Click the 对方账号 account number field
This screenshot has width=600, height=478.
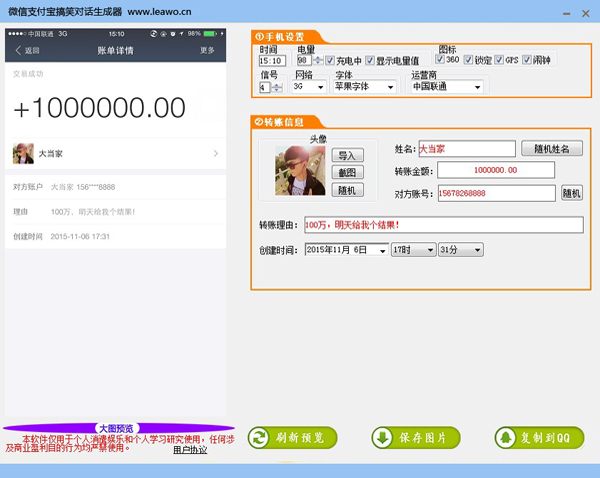(x=497, y=193)
